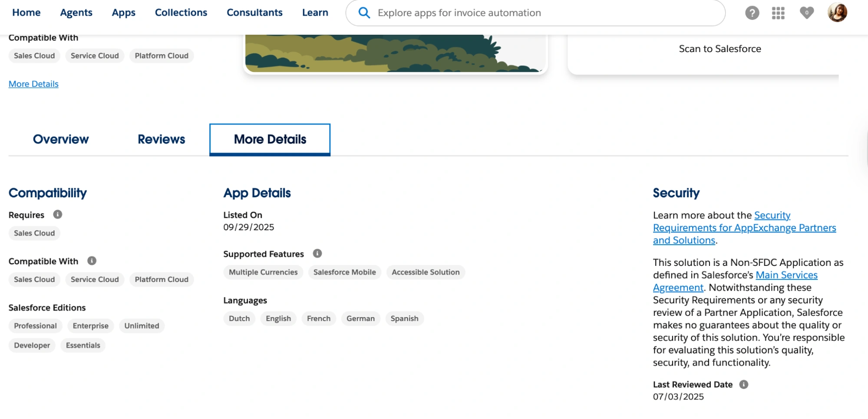Click Sales Cloud chip under Requires
The width and height of the screenshot is (868, 419).
[x=34, y=233]
